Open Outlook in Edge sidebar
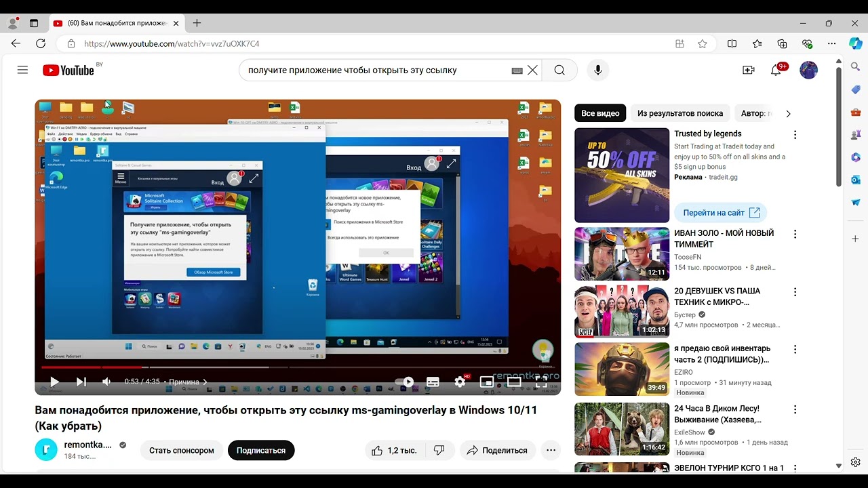The image size is (868, 488). [x=856, y=180]
